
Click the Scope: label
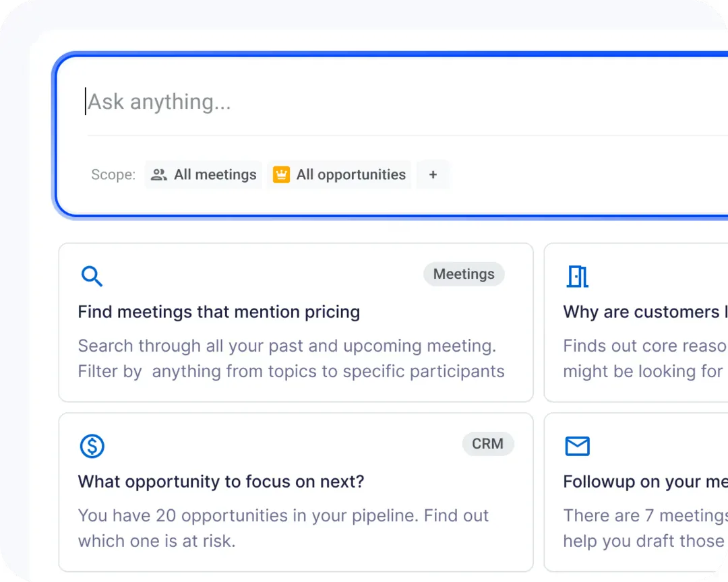[113, 174]
